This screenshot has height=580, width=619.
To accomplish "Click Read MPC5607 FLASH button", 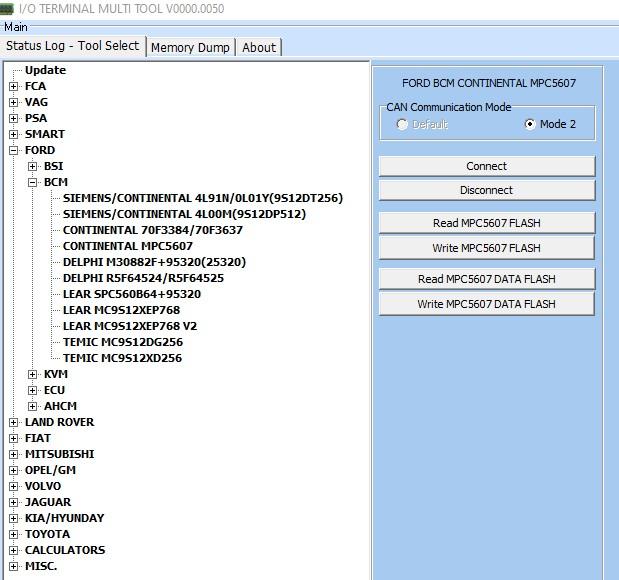I will pos(486,223).
